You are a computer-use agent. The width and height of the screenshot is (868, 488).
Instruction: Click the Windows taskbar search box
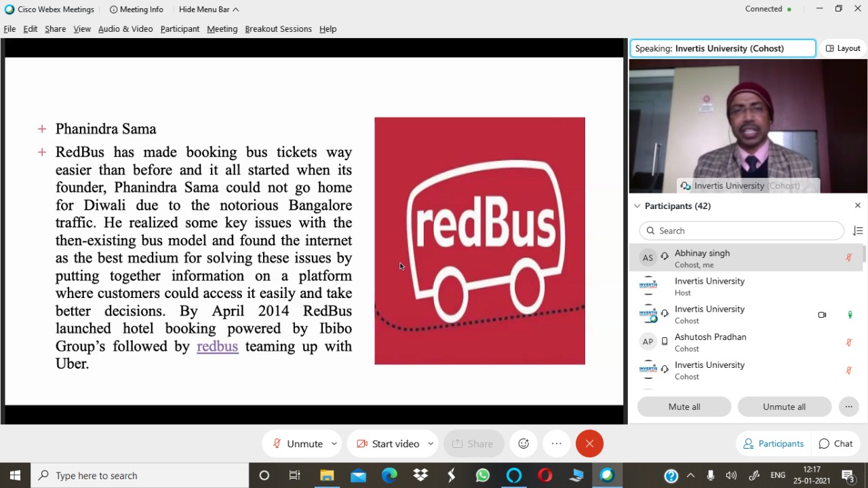point(140,475)
